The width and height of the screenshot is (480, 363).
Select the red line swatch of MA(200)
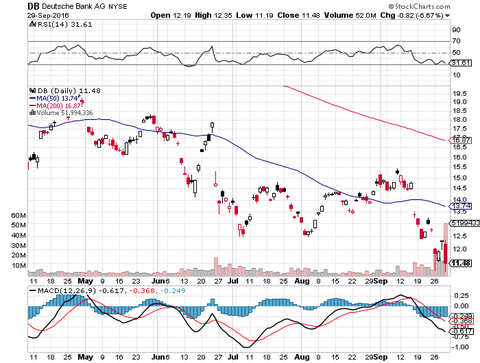[33, 106]
